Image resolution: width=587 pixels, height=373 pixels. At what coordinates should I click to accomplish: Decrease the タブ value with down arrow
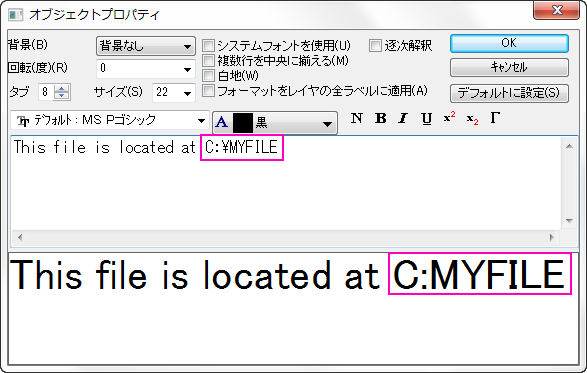(x=61, y=96)
